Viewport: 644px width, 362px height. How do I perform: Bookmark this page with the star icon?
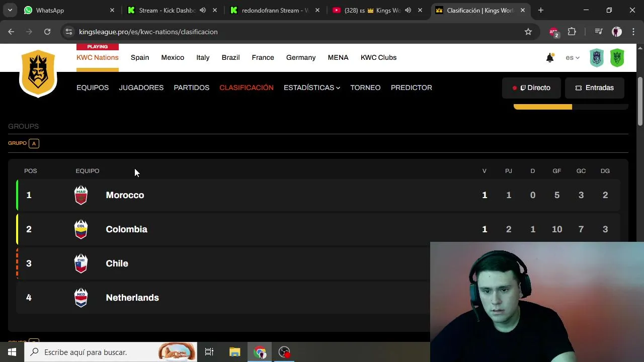528,32
